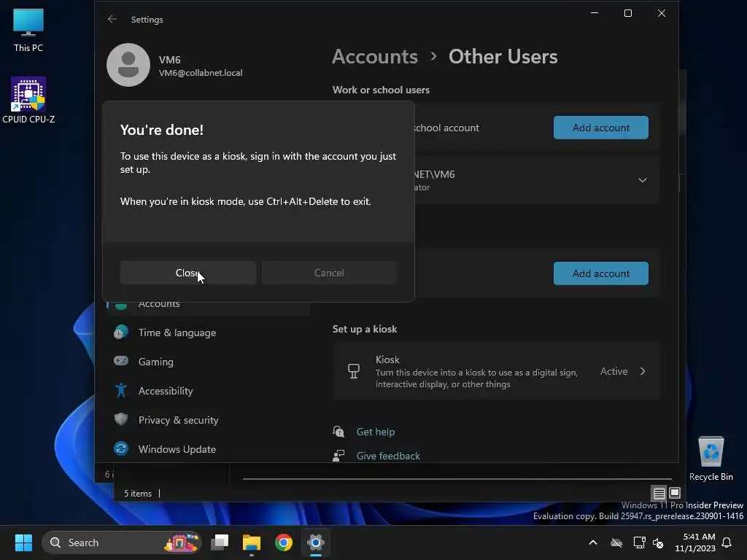The height and width of the screenshot is (560, 747).
Task: Open Accessibility settings
Action: (x=208, y=391)
